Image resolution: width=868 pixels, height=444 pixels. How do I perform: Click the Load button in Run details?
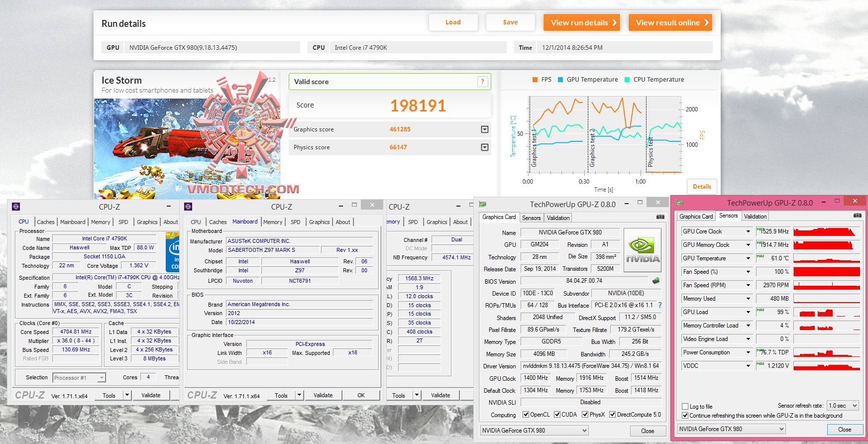(453, 22)
